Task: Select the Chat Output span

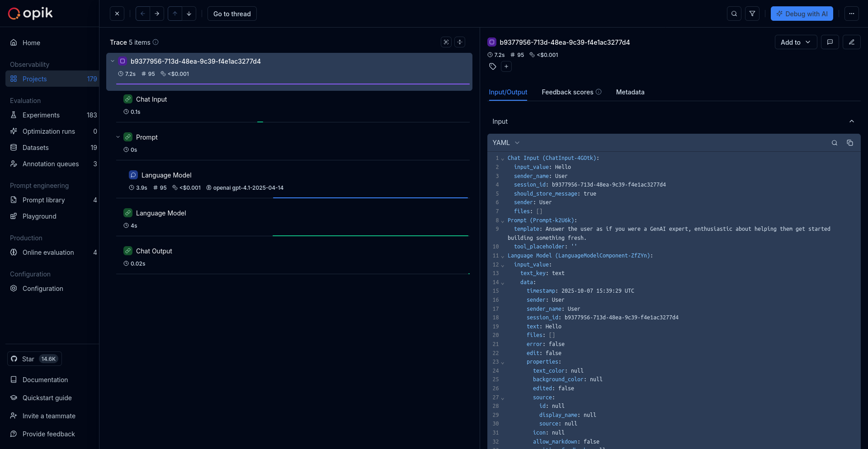Action: click(154, 251)
